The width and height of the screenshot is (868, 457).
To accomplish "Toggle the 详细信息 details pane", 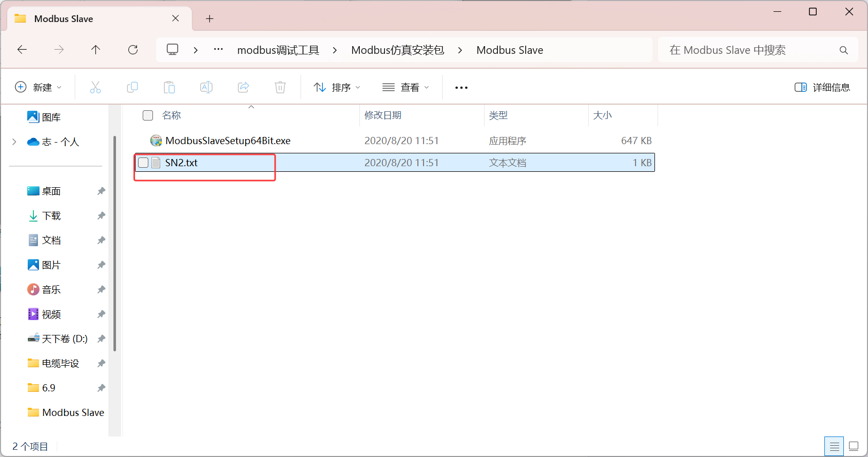I will [x=822, y=87].
